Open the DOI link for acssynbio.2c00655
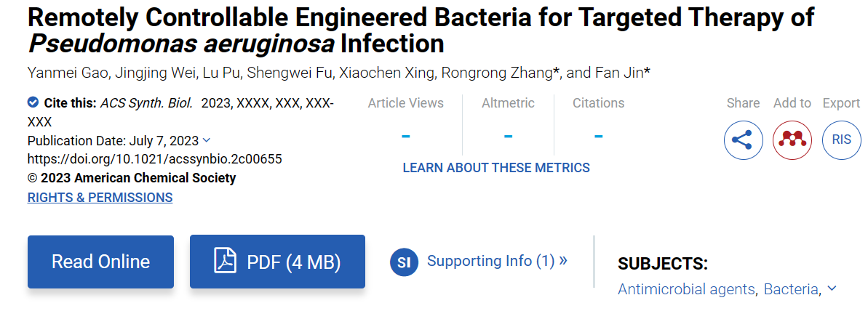 155,159
